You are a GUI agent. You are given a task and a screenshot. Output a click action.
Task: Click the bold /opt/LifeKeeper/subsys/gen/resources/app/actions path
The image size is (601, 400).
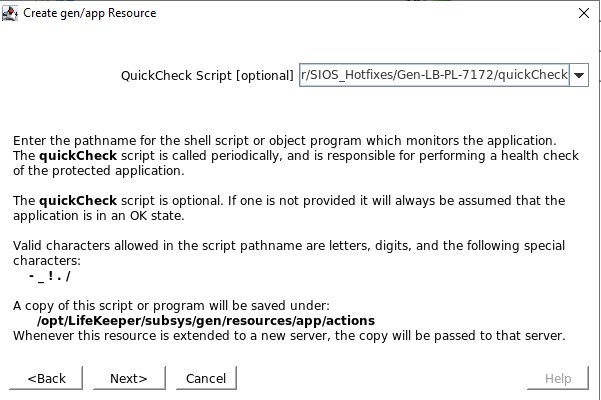click(x=206, y=320)
